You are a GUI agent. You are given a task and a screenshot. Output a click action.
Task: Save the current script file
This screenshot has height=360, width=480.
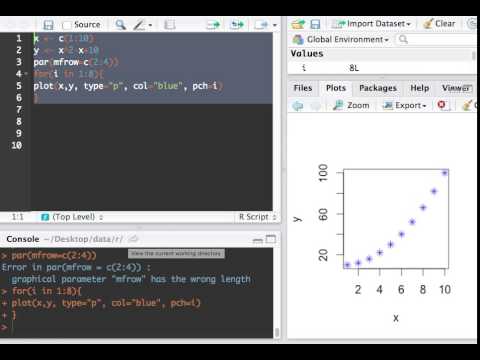[48, 25]
